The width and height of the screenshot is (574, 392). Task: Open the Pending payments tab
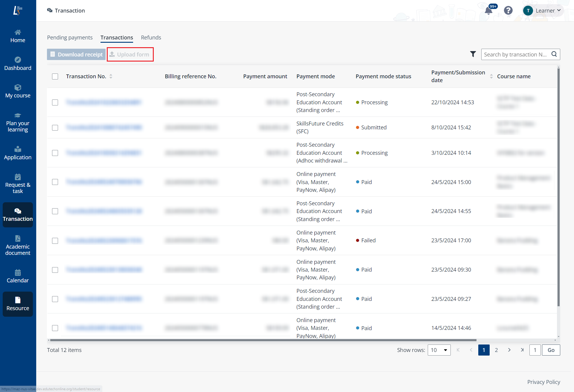click(70, 37)
